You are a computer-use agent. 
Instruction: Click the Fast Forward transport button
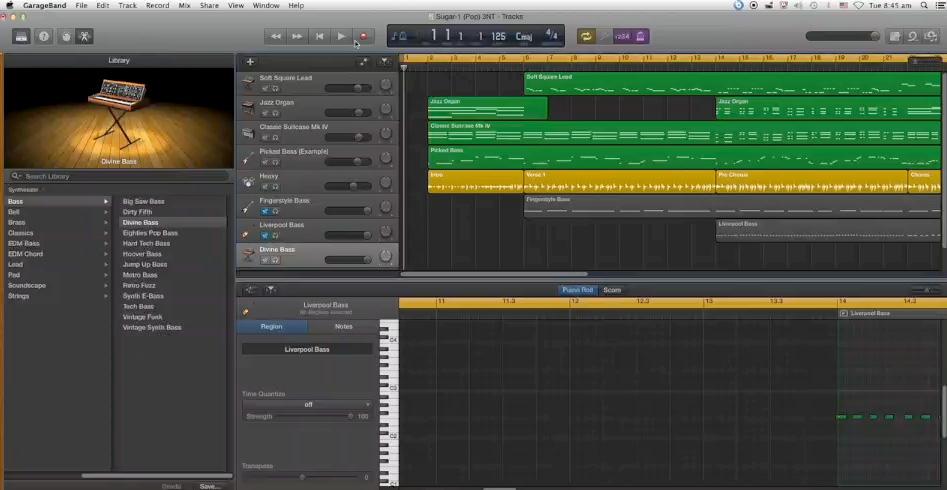(x=297, y=36)
